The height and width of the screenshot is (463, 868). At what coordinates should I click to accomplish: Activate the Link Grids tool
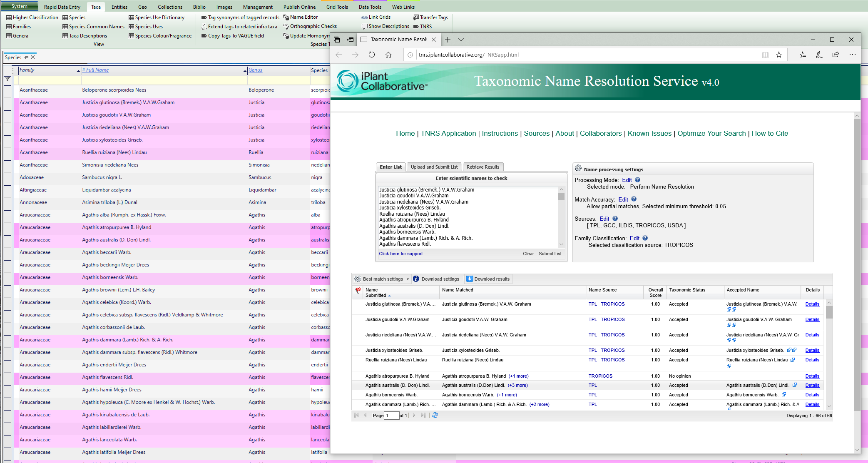(376, 17)
